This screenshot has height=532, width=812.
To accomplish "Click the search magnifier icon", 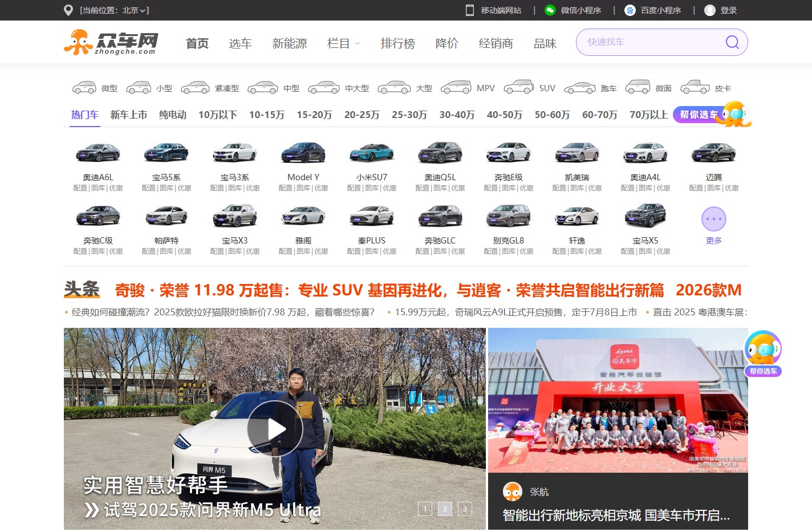I will (732, 42).
